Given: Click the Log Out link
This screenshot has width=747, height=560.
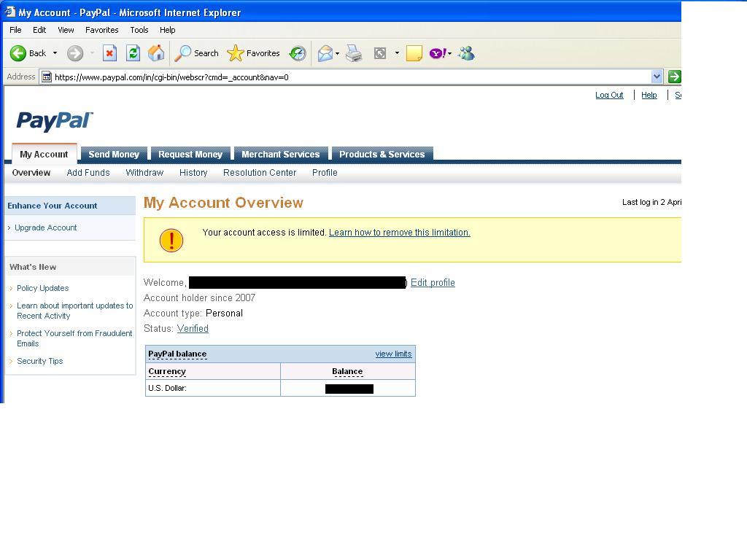Looking at the screenshot, I should click(609, 95).
